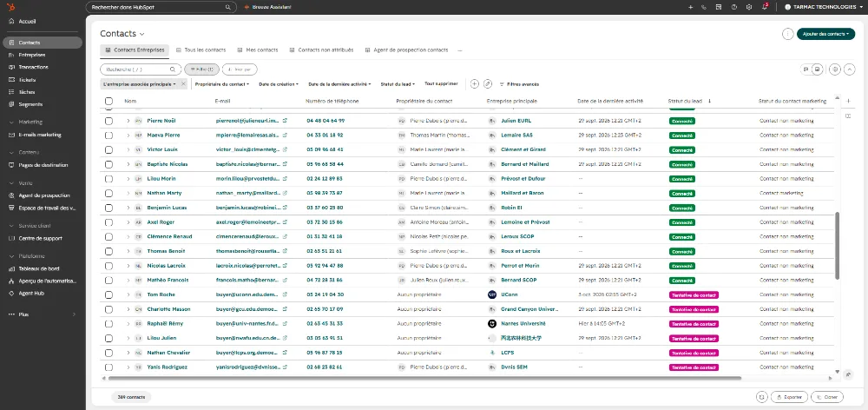Click Tout supprimer to clear filters

click(x=441, y=83)
